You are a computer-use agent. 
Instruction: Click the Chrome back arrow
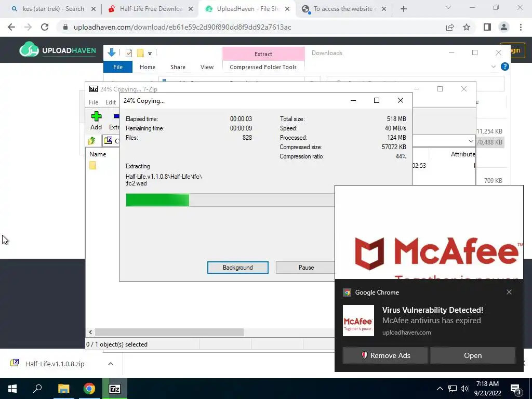(11, 27)
